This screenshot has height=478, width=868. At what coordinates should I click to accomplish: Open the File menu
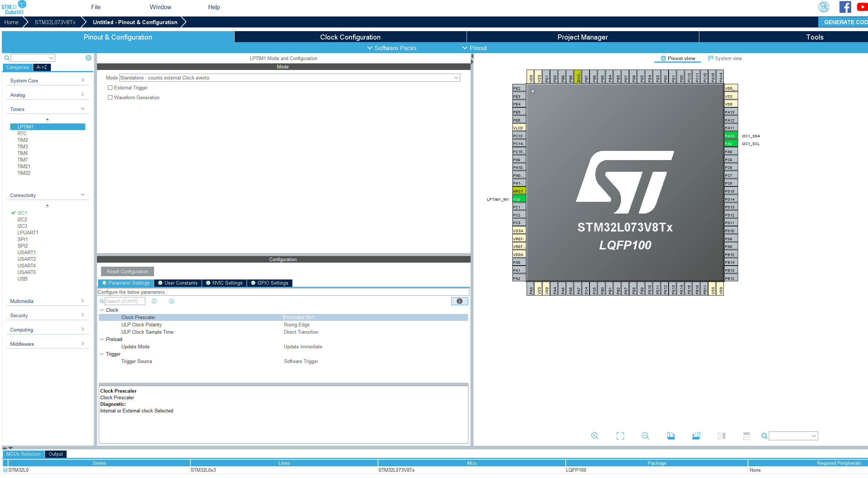(x=96, y=7)
